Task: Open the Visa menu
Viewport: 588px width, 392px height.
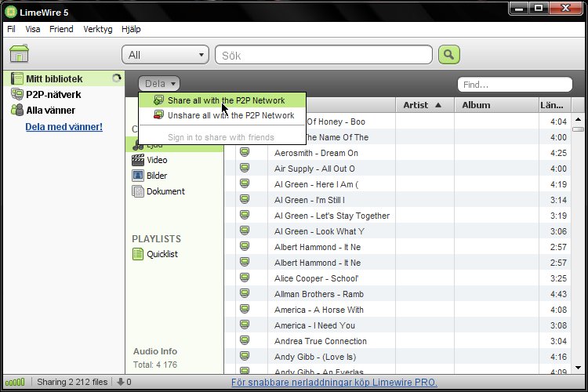Action: pos(33,29)
